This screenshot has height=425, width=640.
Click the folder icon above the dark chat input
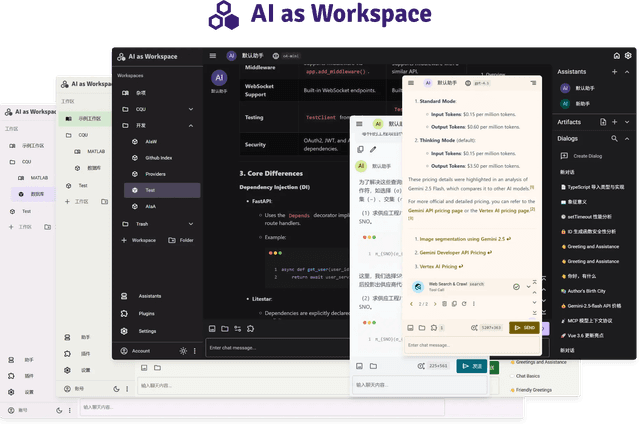tap(225, 329)
